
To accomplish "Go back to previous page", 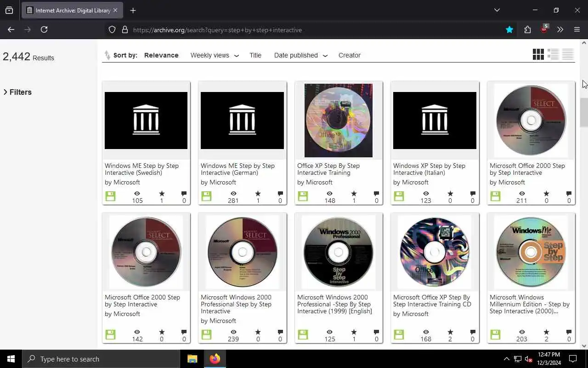I will point(11,29).
